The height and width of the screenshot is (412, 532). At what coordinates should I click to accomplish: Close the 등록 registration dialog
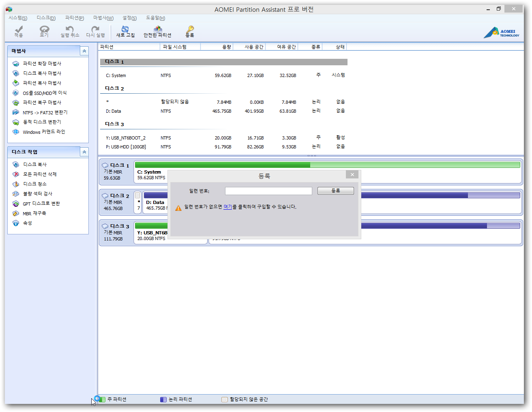tap(352, 174)
